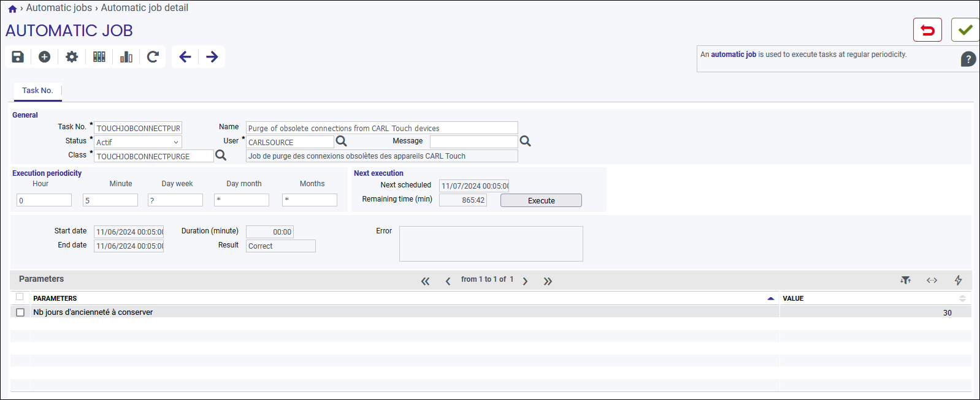Click the class description field
980x400 pixels.
coord(382,156)
